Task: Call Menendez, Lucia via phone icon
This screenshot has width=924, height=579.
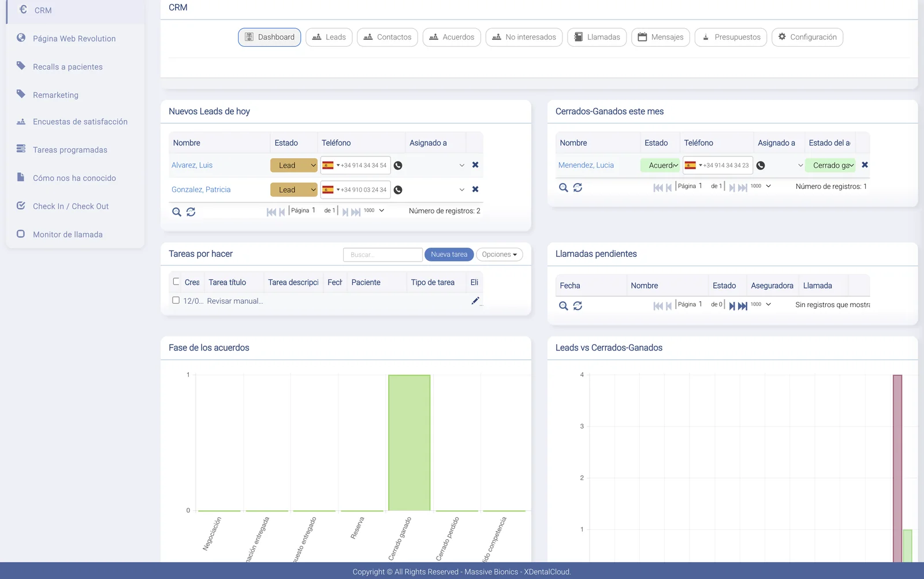Action: pyautogui.click(x=761, y=166)
